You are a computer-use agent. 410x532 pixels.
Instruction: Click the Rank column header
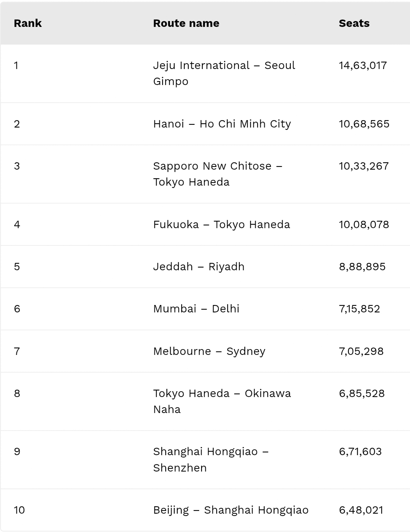coord(28,23)
